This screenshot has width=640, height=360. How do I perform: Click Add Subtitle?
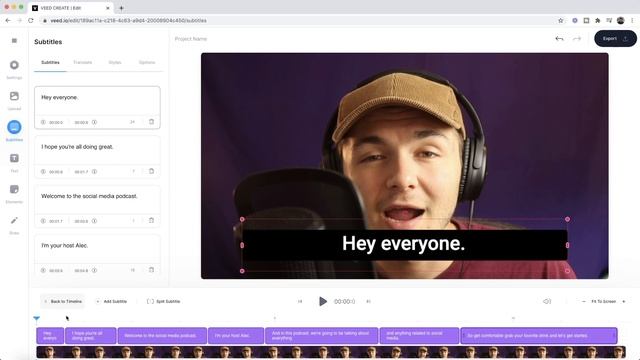pos(111,301)
